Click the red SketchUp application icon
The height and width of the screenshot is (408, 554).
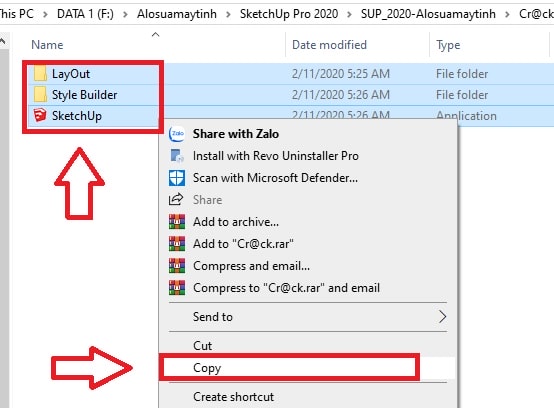40,116
